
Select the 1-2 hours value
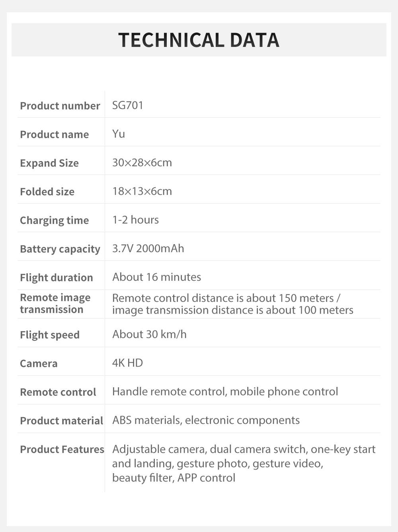[135, 220]
